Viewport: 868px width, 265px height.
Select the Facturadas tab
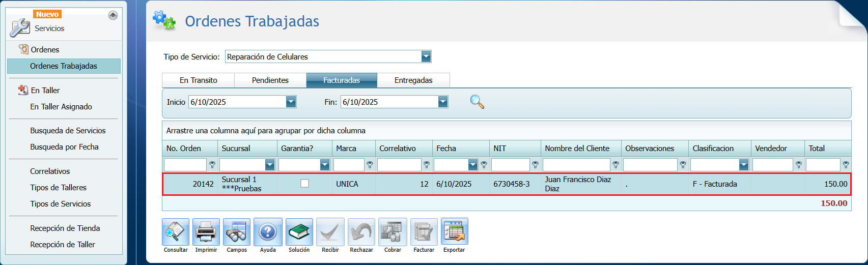pos(342,80)
